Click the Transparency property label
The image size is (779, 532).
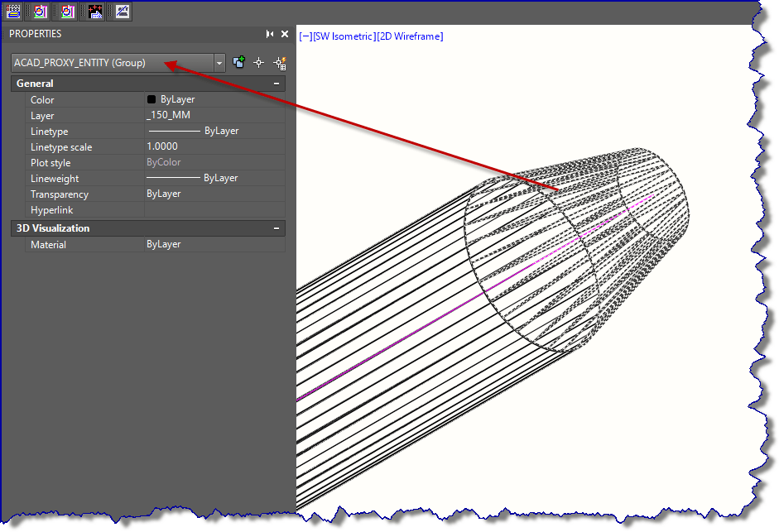(59, 194)
